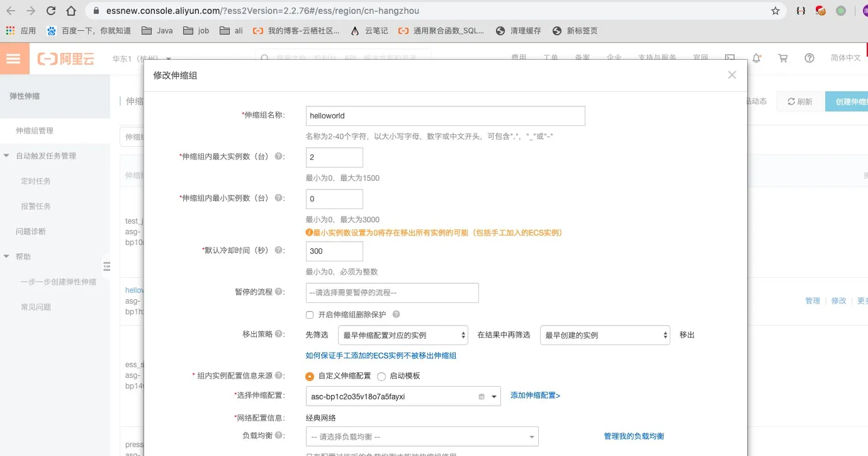Open the job bookmarks folder
Screen dimensions: 868x456
click(x=196, y=30)
